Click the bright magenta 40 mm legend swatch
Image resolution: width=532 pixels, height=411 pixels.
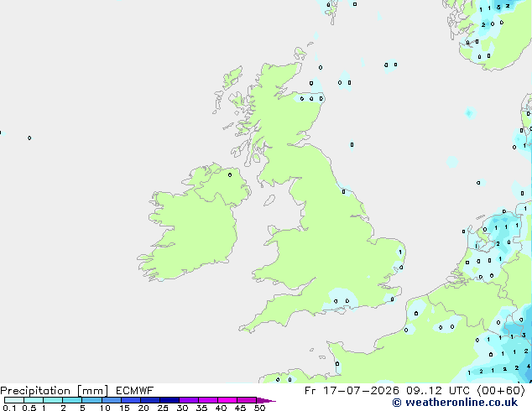227,400
